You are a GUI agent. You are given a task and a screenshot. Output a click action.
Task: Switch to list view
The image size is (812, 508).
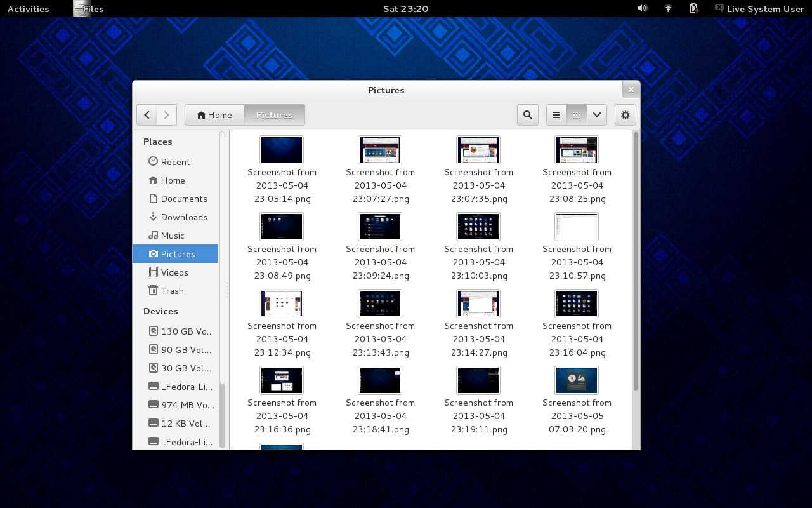(556, 115)
